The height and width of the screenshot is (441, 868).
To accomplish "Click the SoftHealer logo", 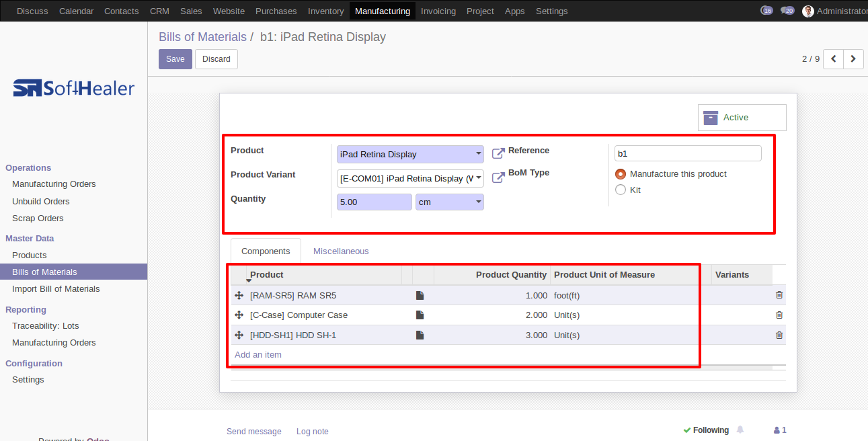I will 74,88.
